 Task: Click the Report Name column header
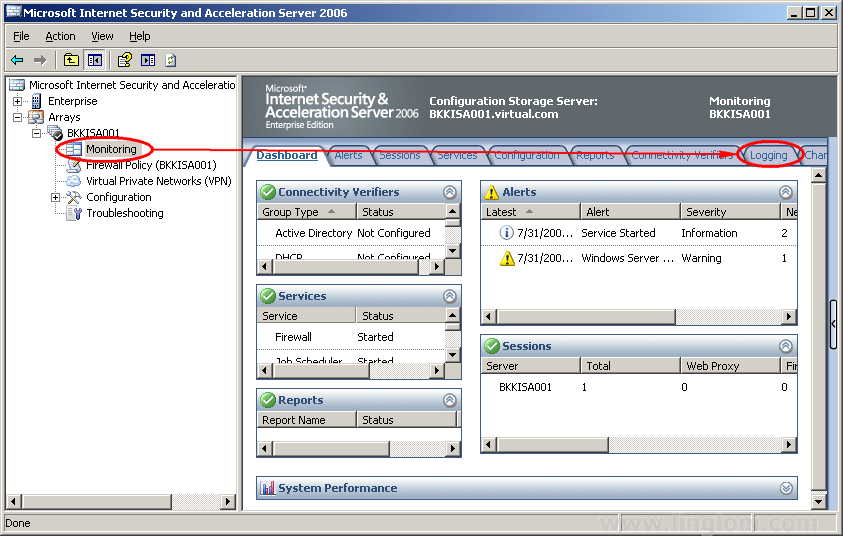[x=306, y=420]
